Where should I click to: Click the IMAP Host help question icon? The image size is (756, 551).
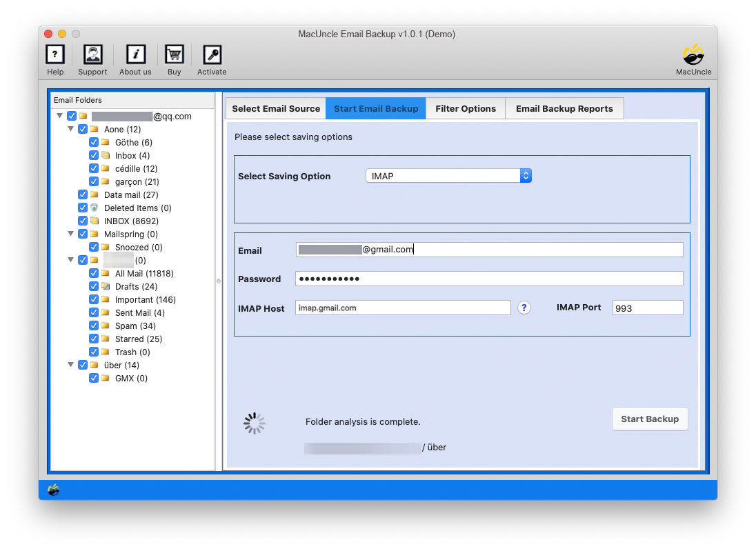[524, 308]
